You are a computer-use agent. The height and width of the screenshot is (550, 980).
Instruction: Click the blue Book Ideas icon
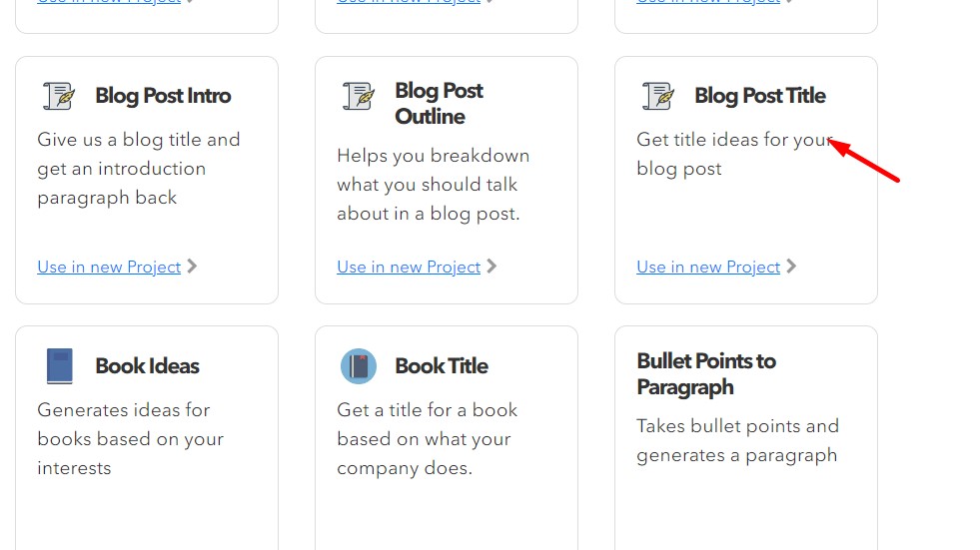click(x=59, y=366)
